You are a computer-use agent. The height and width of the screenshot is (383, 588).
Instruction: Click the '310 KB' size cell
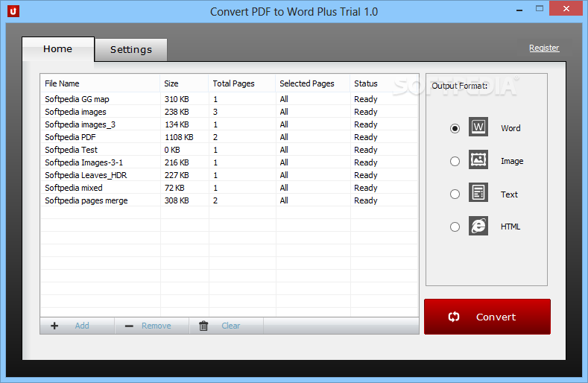point(177,99)
